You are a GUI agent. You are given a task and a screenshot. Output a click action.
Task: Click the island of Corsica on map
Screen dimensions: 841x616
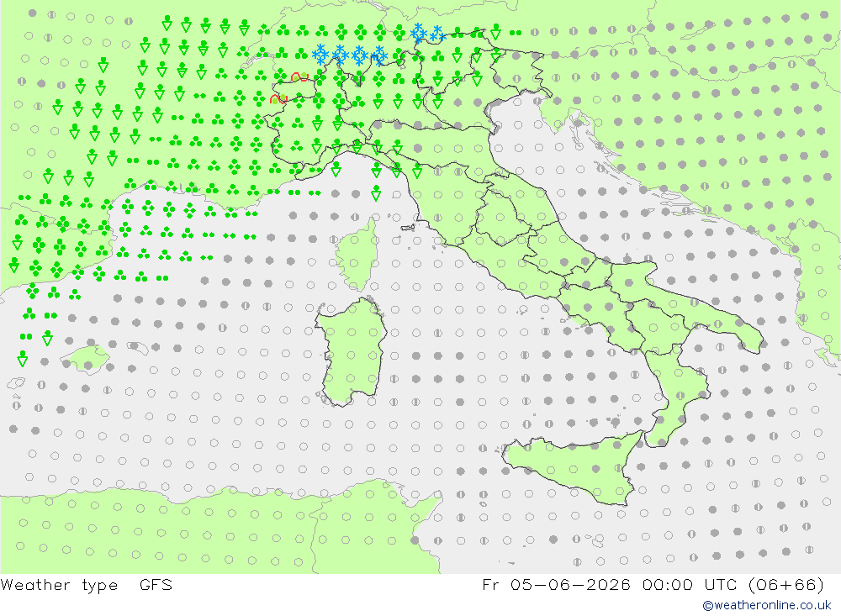[356, 255]
